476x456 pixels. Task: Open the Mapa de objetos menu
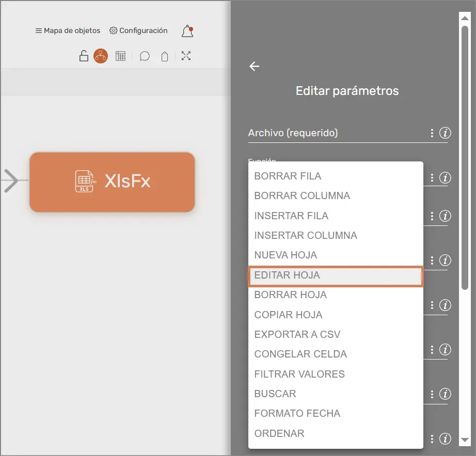tap(68, 30)
